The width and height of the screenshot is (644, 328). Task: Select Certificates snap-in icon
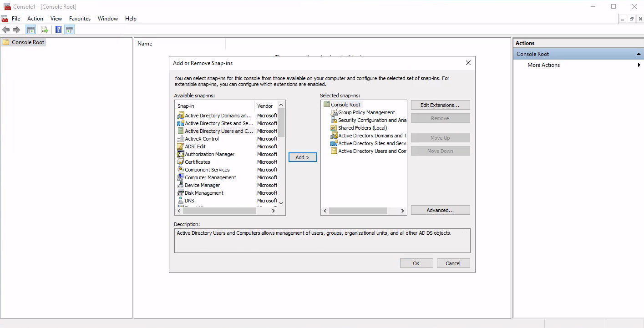click(181, 162)
